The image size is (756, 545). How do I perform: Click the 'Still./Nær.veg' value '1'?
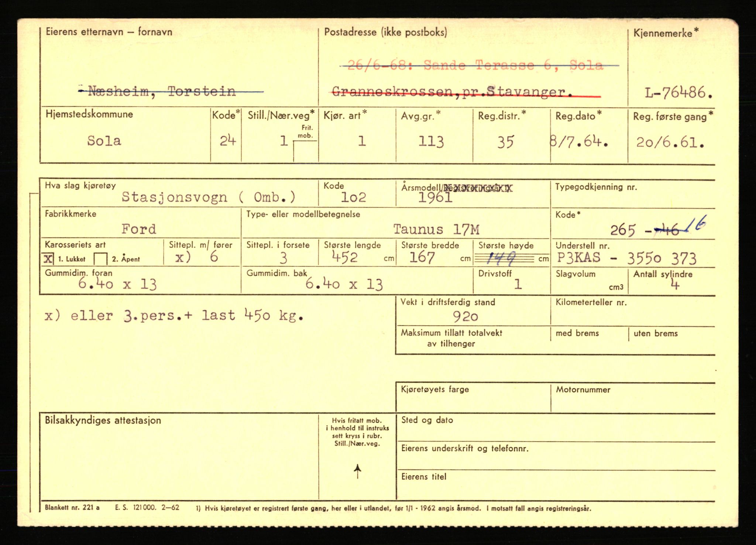283,141
